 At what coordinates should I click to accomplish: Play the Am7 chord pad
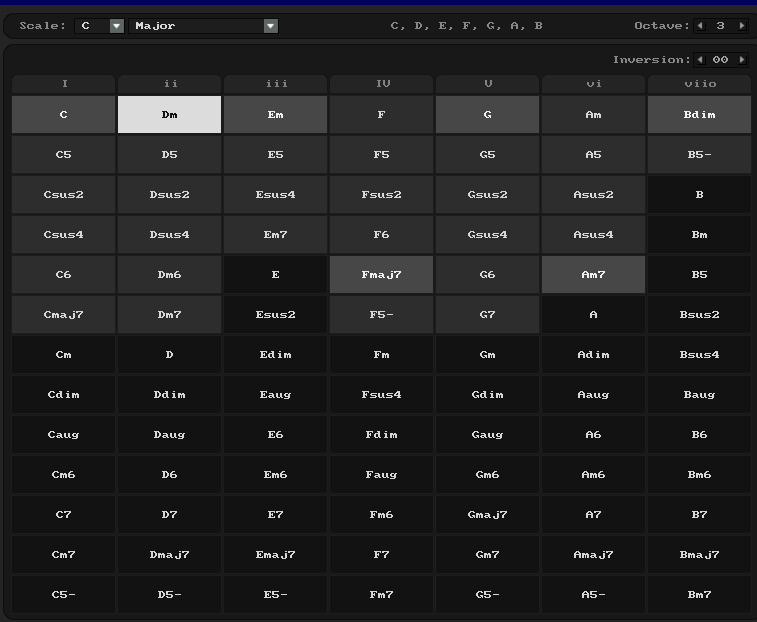click(x=593, y=275)
